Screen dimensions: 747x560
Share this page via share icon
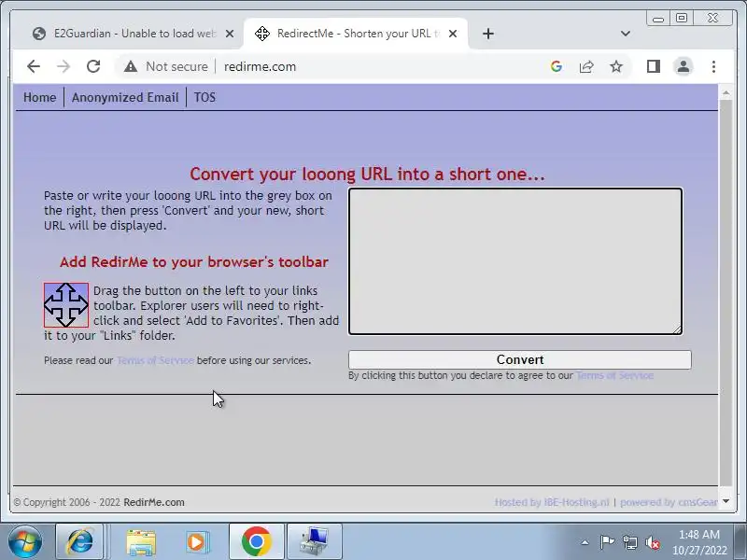click(586, 66)
